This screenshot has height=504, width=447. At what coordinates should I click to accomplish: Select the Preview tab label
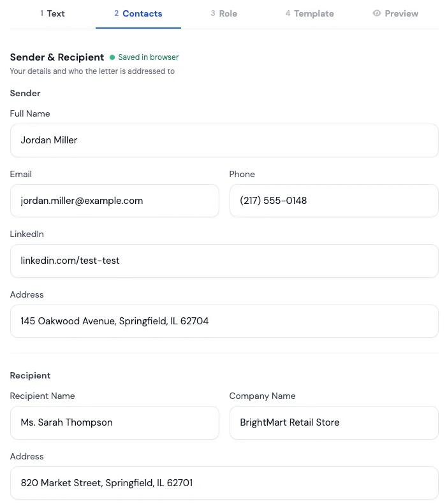(401, 13)
